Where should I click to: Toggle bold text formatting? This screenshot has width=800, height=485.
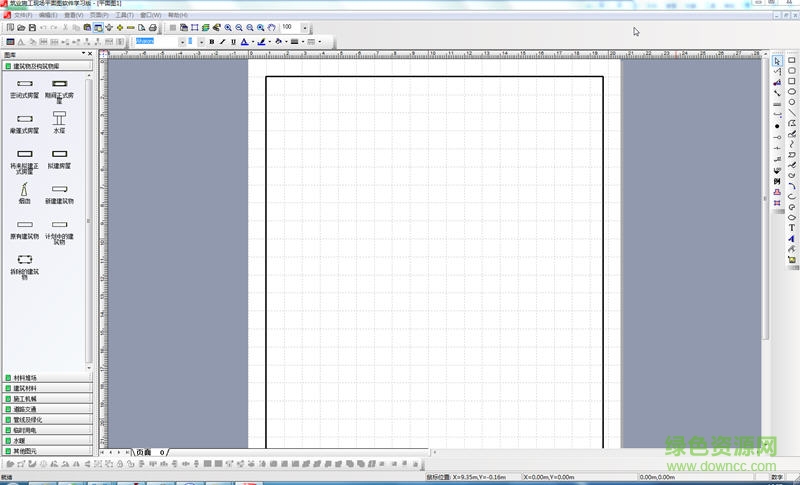point(211,42)
